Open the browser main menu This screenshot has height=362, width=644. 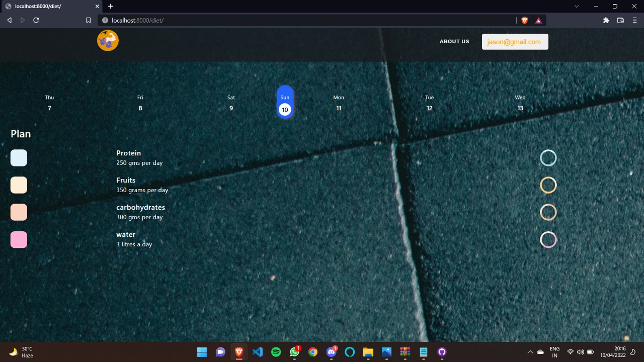point(634,20)
